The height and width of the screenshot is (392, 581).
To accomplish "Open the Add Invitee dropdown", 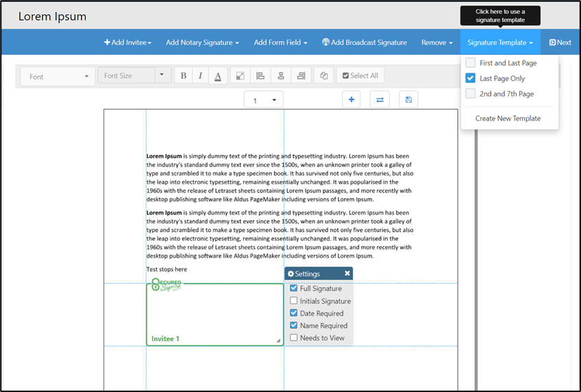I will (127, 42).
